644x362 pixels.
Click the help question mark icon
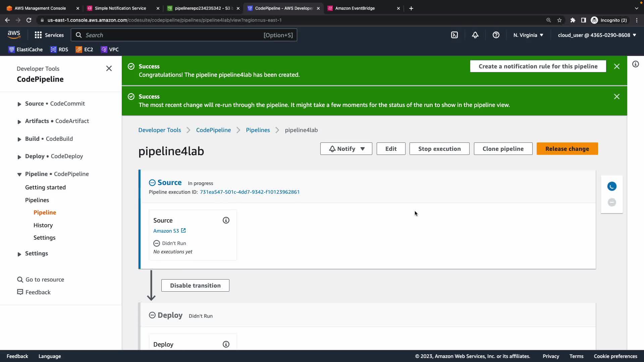pos(496,35)
